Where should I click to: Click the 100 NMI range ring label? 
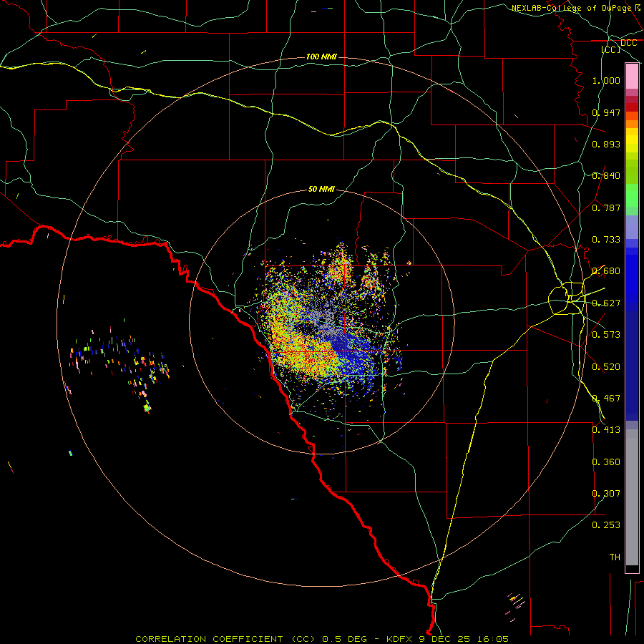321,57
